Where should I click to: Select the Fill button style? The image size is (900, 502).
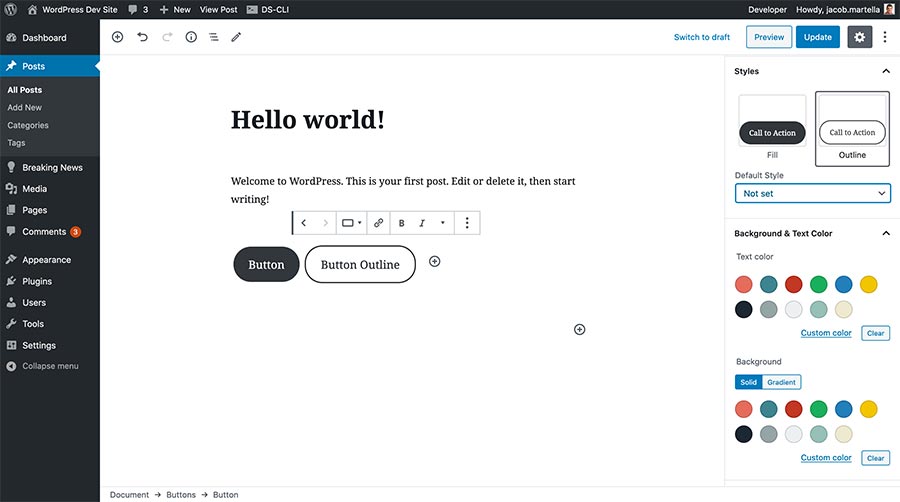(x=772, y=127)
